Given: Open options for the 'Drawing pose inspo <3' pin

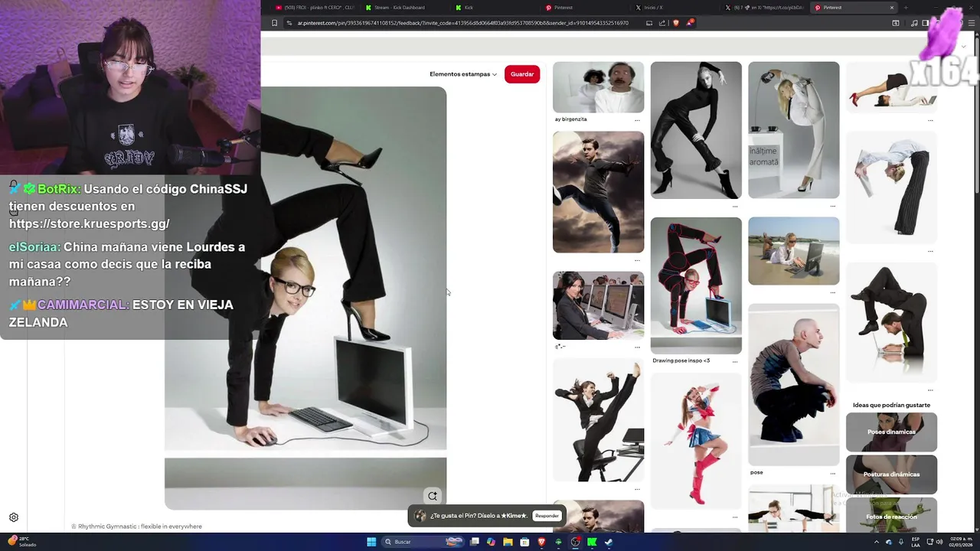Looking at the screenshot, I should (x=735, y=361).
